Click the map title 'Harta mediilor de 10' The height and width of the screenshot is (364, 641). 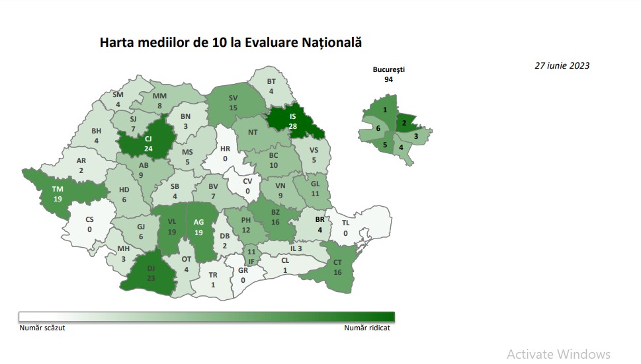[x=231, y=42]
